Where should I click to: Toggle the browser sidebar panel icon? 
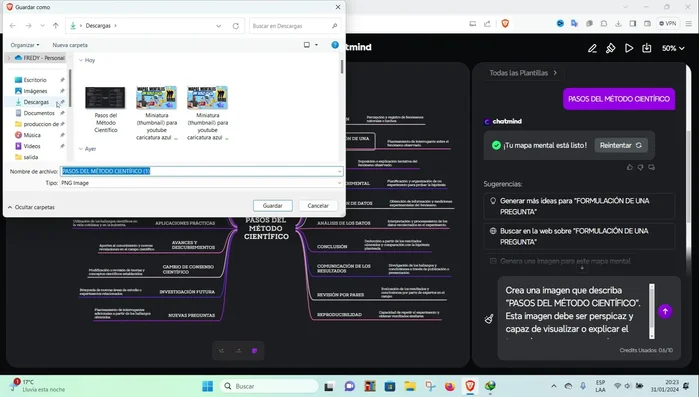[633, 24]
